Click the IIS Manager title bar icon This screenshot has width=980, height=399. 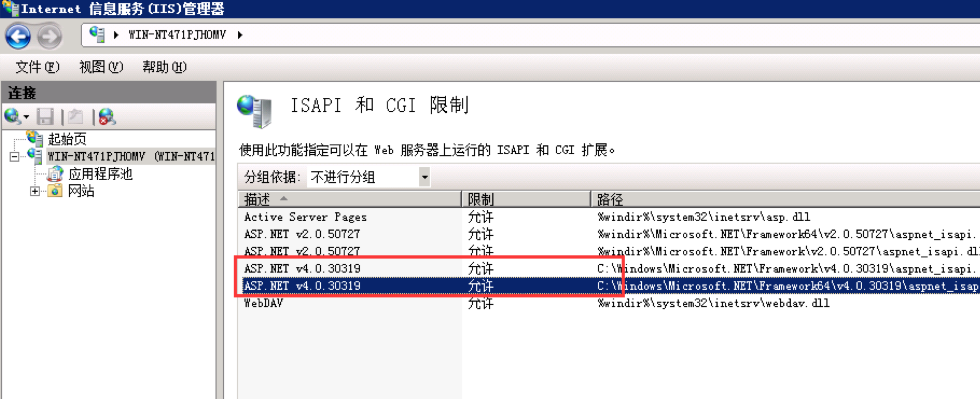click(10, 8)
